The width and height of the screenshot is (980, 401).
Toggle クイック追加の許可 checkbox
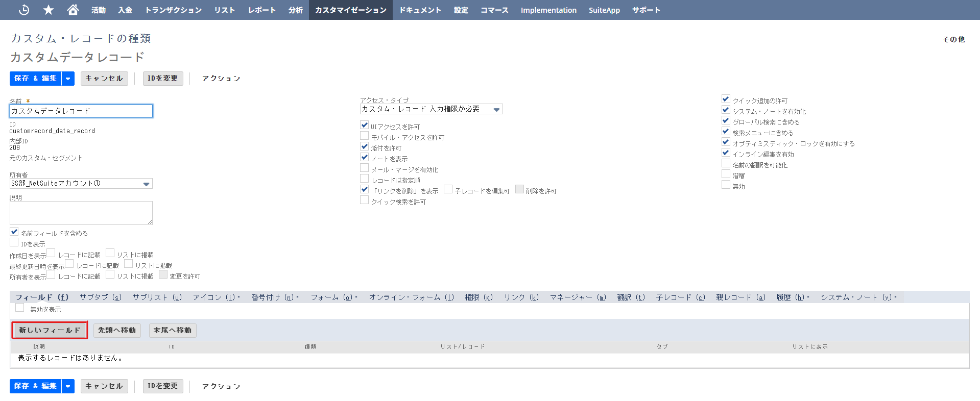click(x=726, y=99)
